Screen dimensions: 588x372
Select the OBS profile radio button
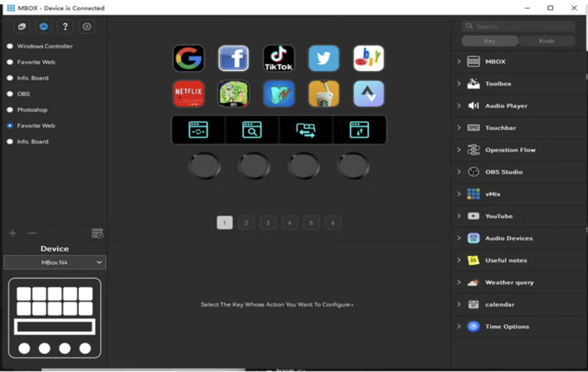click(10, 94)
